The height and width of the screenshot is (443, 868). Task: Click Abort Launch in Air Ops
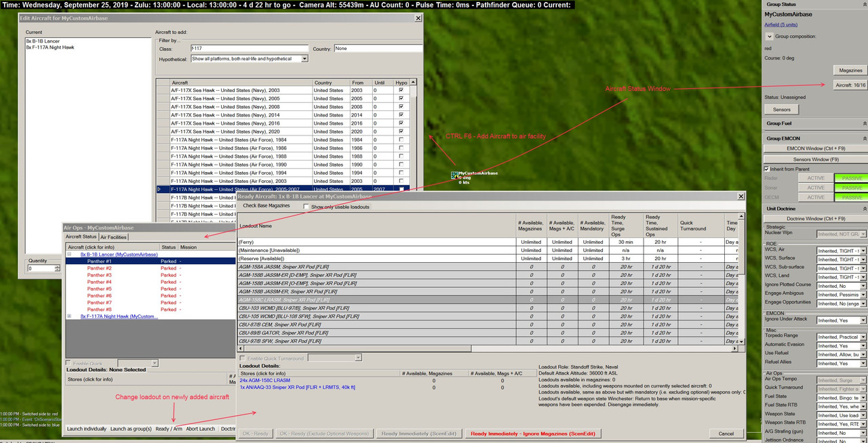point(201,429)
